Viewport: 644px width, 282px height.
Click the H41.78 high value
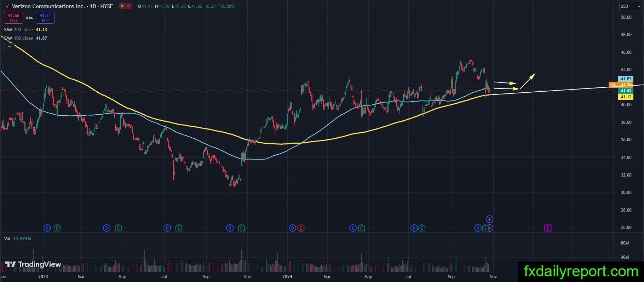[x=162, y=6]
